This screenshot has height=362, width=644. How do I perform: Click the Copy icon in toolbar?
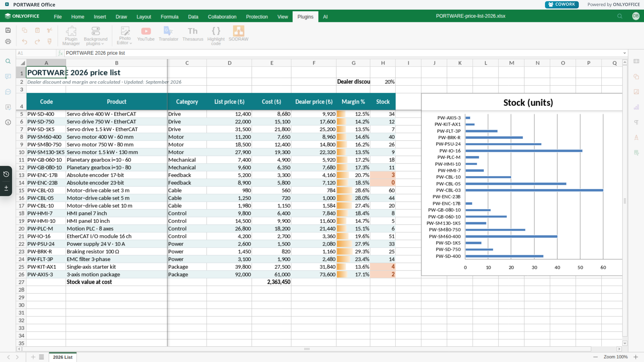click(25, 30)
